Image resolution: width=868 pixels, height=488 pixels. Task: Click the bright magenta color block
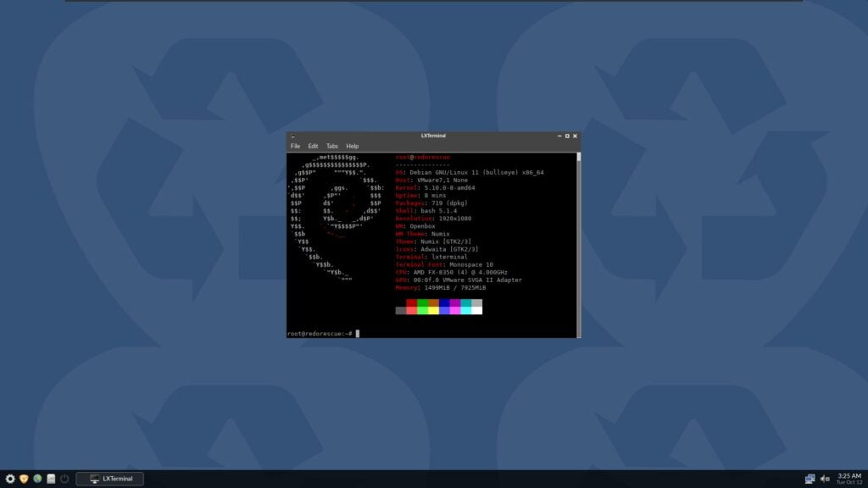(455, 310)
